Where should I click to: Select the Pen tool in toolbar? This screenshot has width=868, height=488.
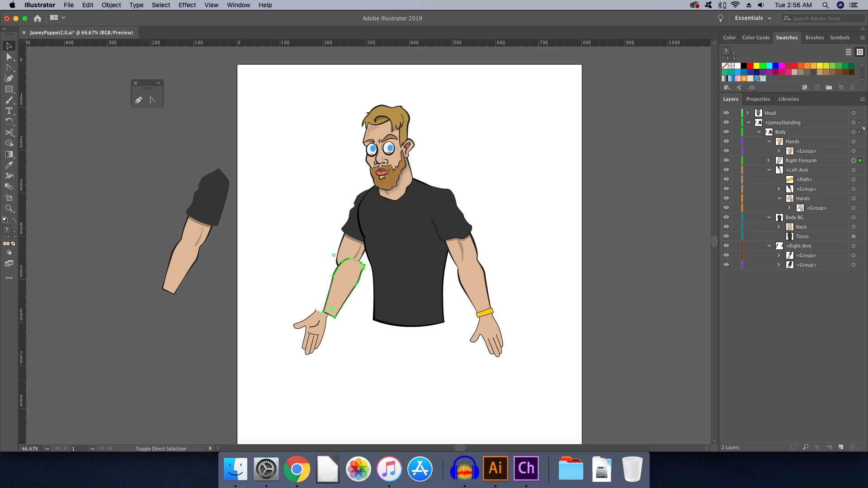(x=9, y=78)
